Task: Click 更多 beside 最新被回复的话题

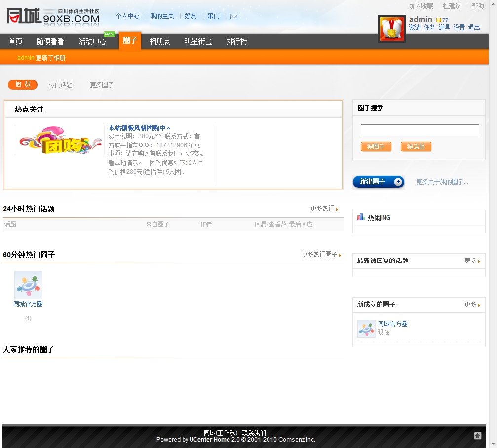Action: coord(472,261)
